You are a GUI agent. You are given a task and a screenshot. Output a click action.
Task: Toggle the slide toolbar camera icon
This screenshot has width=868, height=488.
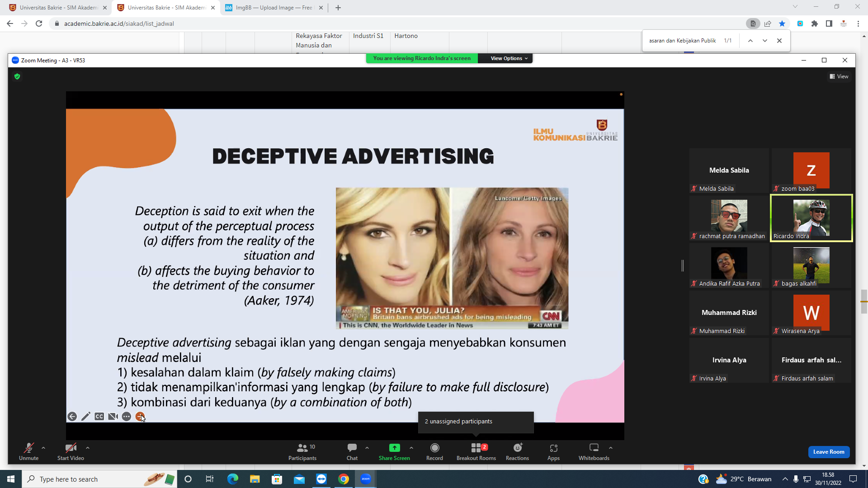click(x=113, y=417)
